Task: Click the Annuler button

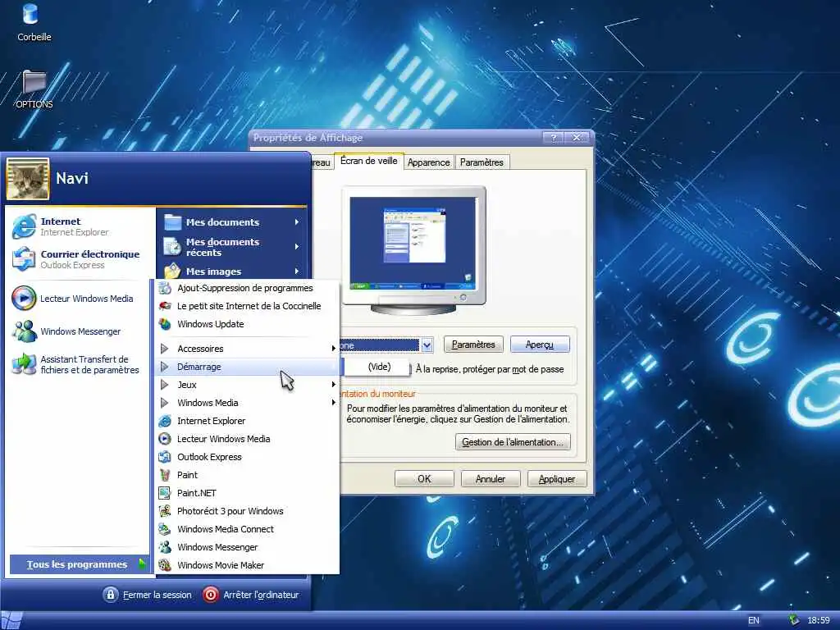Action: (x=491, y=479)
